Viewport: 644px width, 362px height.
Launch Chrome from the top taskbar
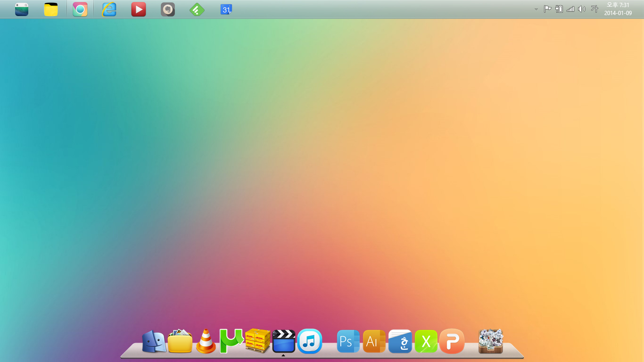[80, 9]
